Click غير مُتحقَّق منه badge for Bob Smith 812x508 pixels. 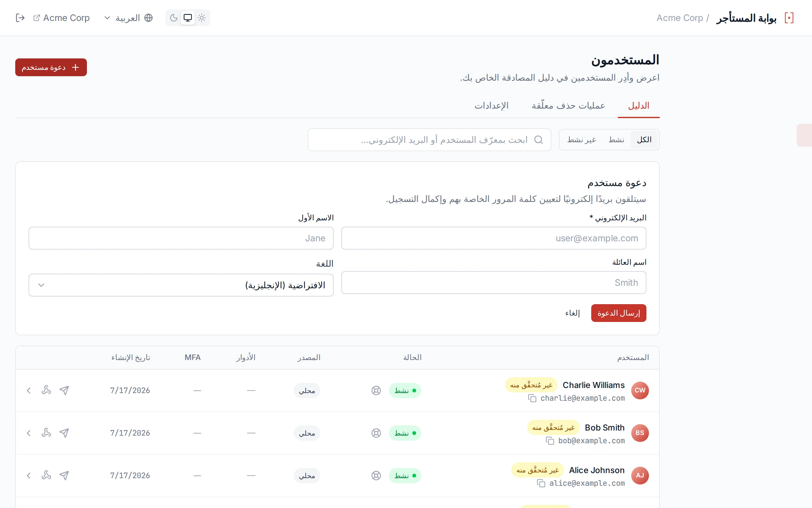point(553,428)
